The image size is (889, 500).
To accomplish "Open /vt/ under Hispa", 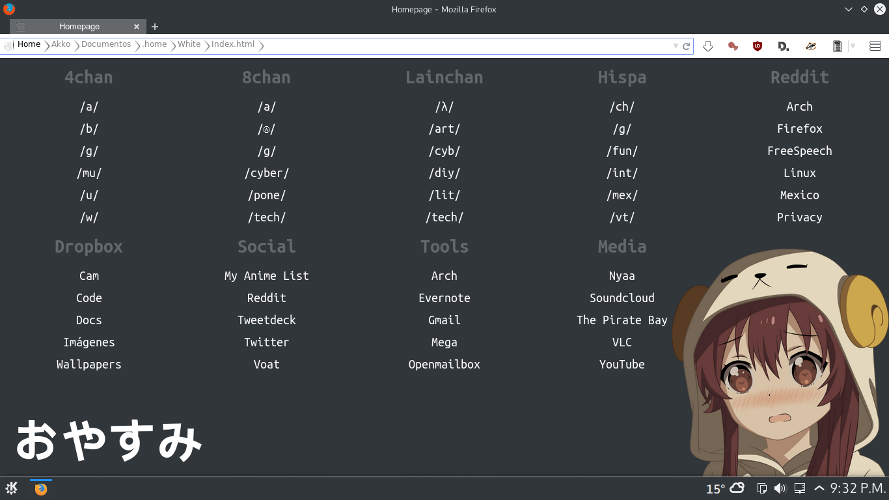I will coord(622,217).
